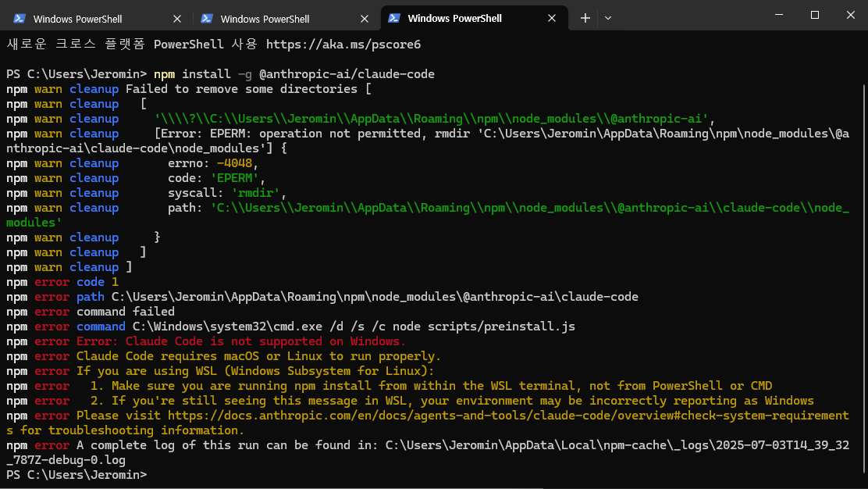Click PowerShell icon on first tab
Image resolution: width=868 pixels, height=489 pixels.
coord(20,19)
